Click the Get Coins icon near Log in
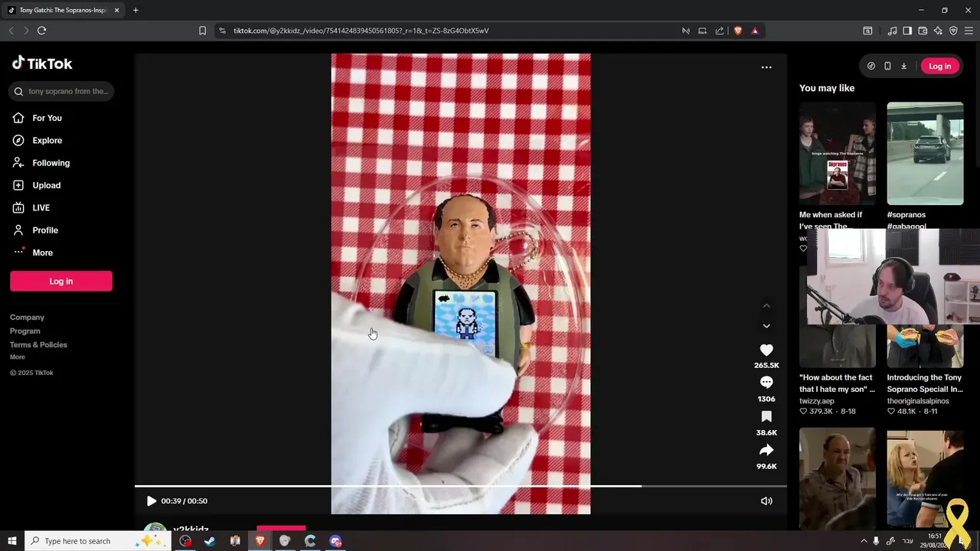980x551 pixels. click(871, 66)
